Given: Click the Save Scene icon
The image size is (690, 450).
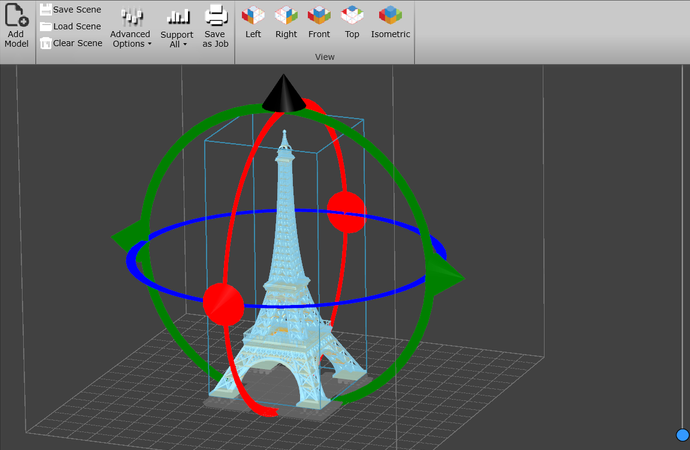Looking at the screenshot, I should [45, 9].
